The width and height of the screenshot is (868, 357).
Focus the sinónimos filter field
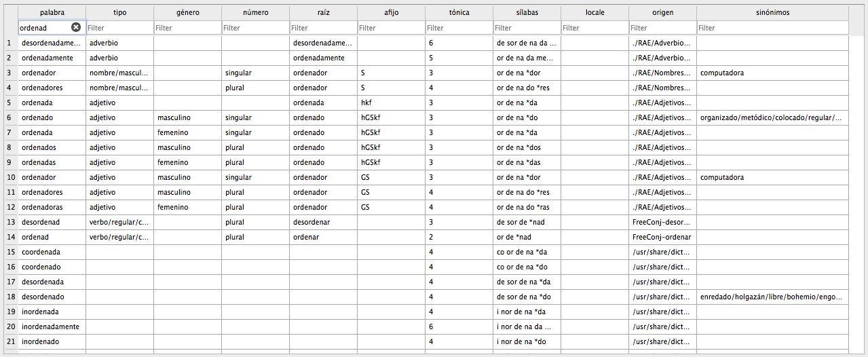[x=773, y=28]
